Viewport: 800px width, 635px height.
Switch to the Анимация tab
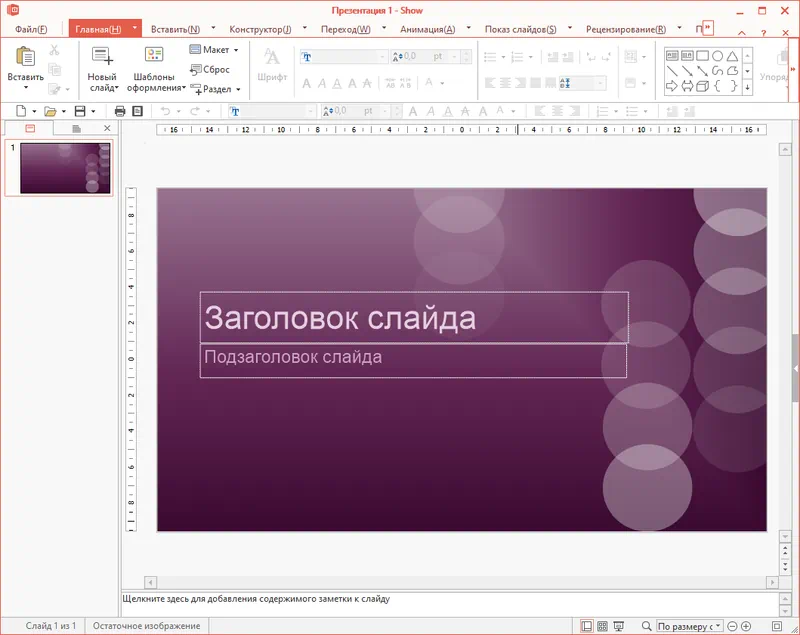coord(427,29)
